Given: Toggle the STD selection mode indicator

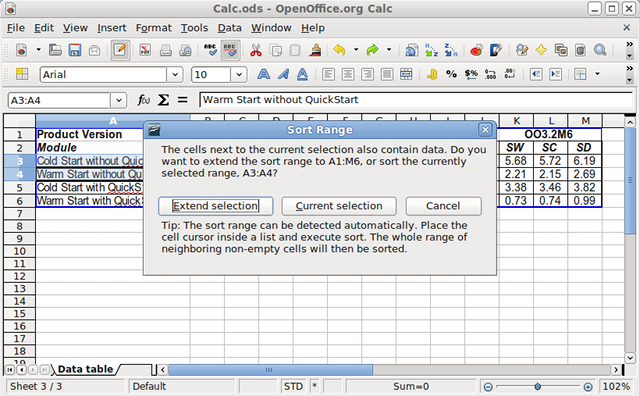Looking at the screenshot, I should 293,386.
